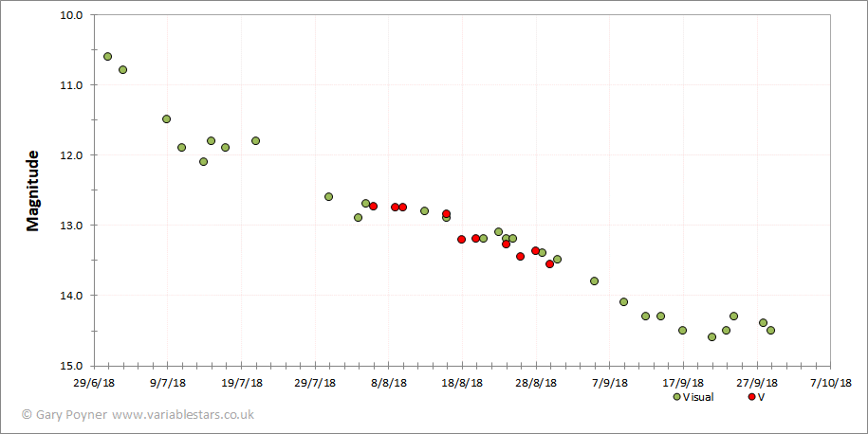The image size is (868, 434).
Task: Select the 17/9/18 date label
Action: click(x=683, y=383)
